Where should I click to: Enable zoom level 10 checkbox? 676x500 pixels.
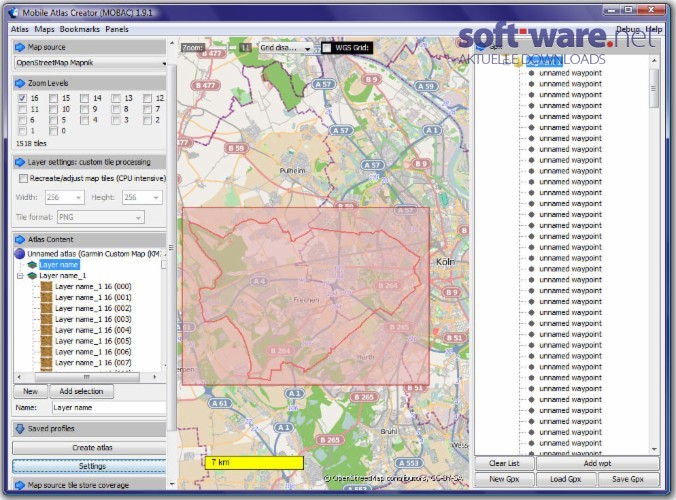[x=53, y=109]
